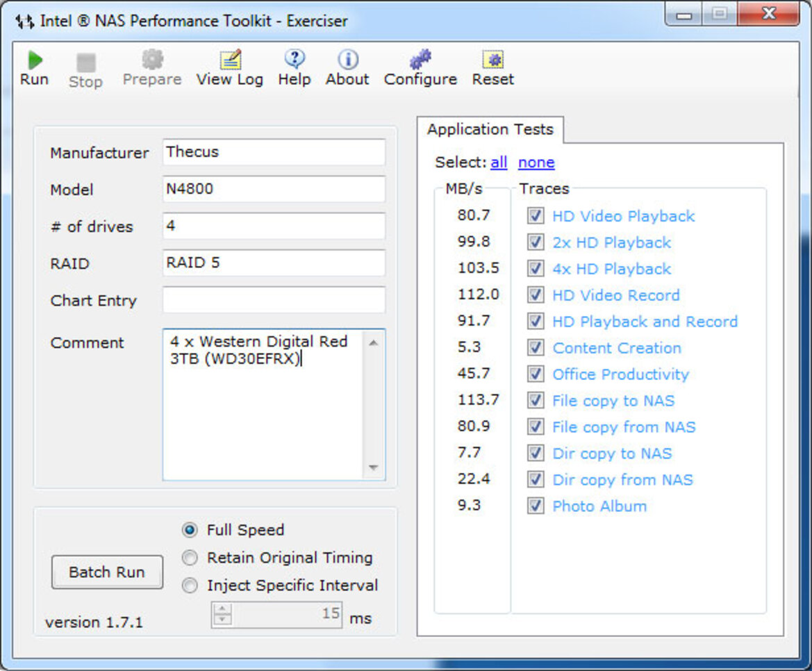The image size is (812, 671).
Task: Open the Configure gears icon
Action: click(x=420, y=59)
